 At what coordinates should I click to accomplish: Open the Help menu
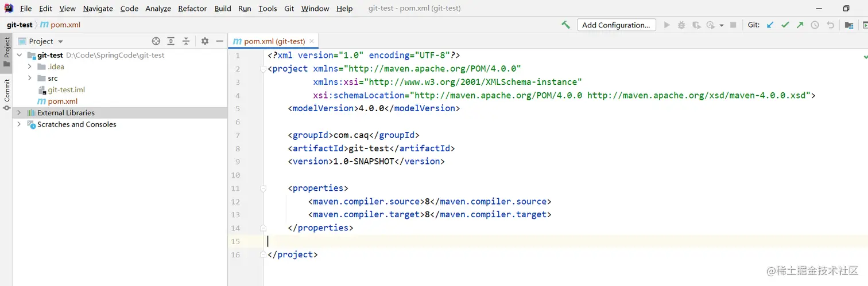coord(344,9)
